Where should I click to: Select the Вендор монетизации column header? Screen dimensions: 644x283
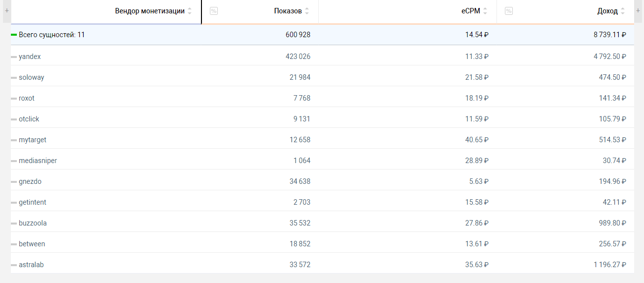click(149, 11)
